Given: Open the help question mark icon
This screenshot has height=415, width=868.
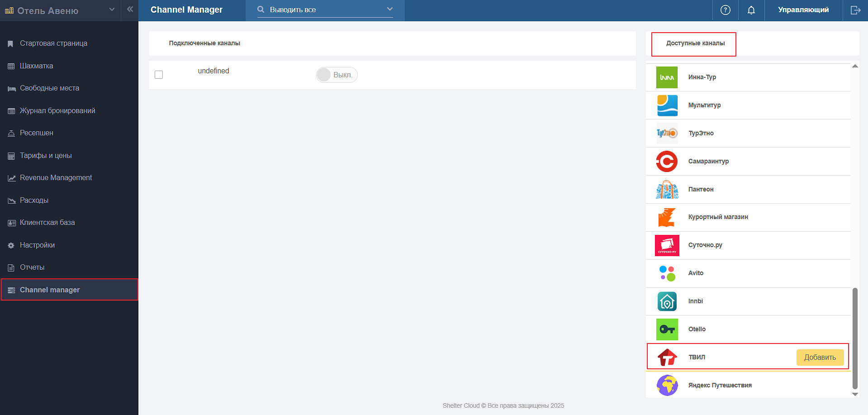Looking at the screenshot, I should (725, 10).
